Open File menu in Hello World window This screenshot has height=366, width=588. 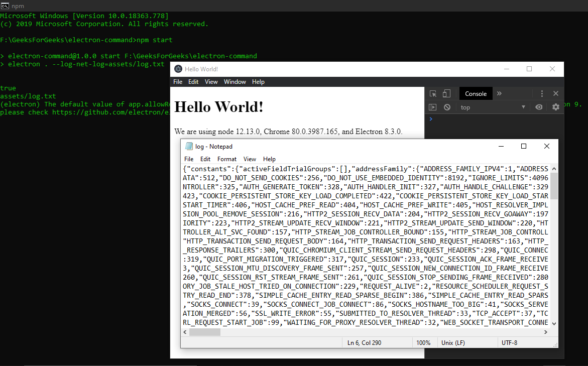coord(178,82)
